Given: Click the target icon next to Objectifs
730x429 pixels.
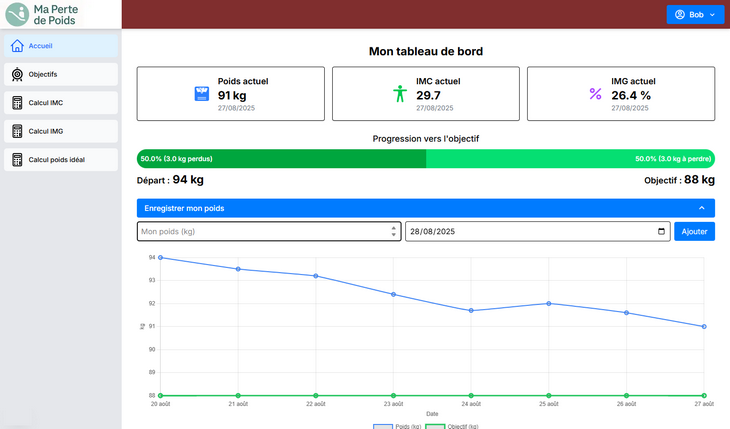Looking at the screenshot, I should [17, 74].
